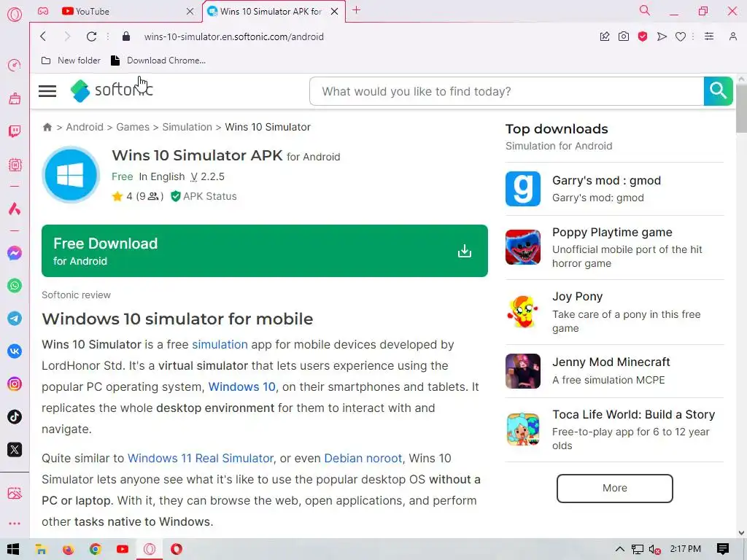Add page to bookmarks heart icon
747x560 pixels.
(681, 36)
